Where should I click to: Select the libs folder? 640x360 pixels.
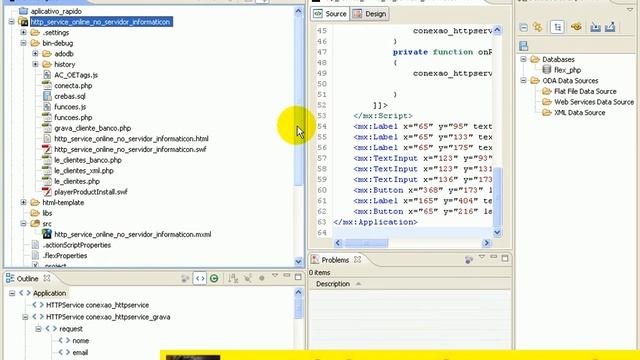[47, 213]
